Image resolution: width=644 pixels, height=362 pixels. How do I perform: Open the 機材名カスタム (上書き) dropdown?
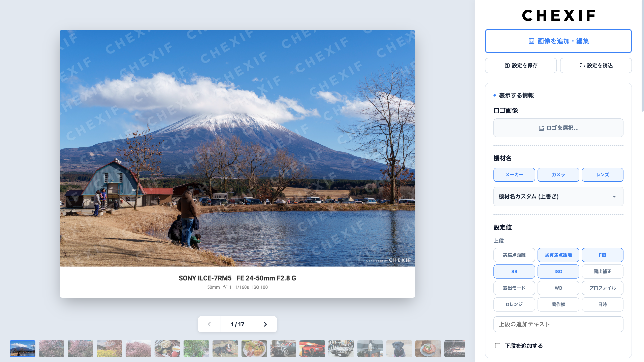pyautogui.click(x=558, y=197)
